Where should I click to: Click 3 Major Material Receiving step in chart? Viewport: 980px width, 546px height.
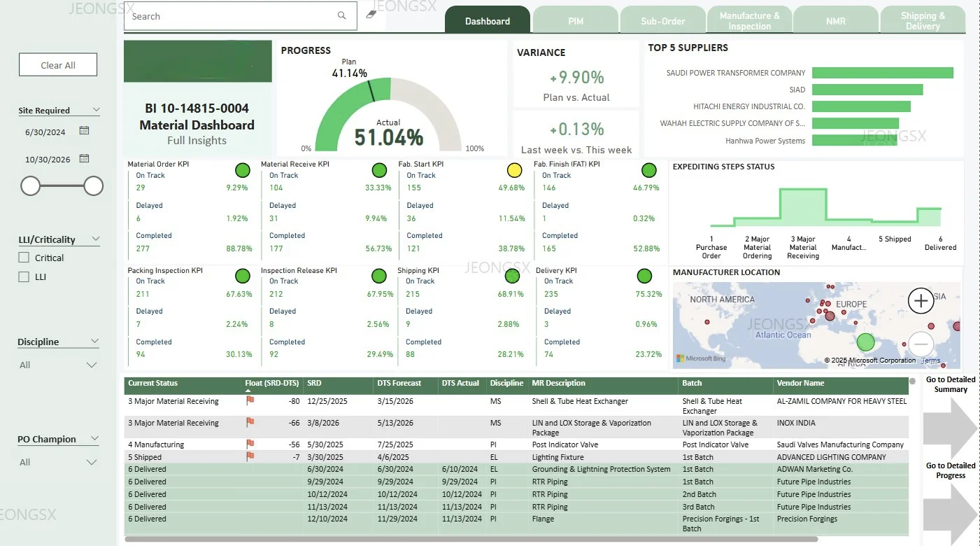tap(803, 207)
